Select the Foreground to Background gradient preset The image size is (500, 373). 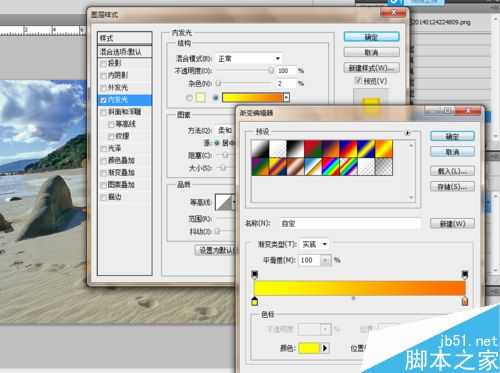tap(260, 148)
